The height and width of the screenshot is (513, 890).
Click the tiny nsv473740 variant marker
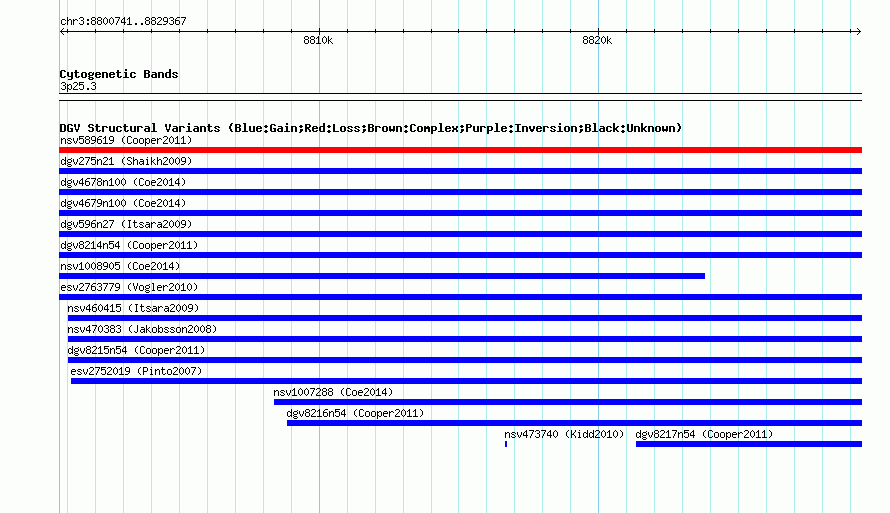506,444
